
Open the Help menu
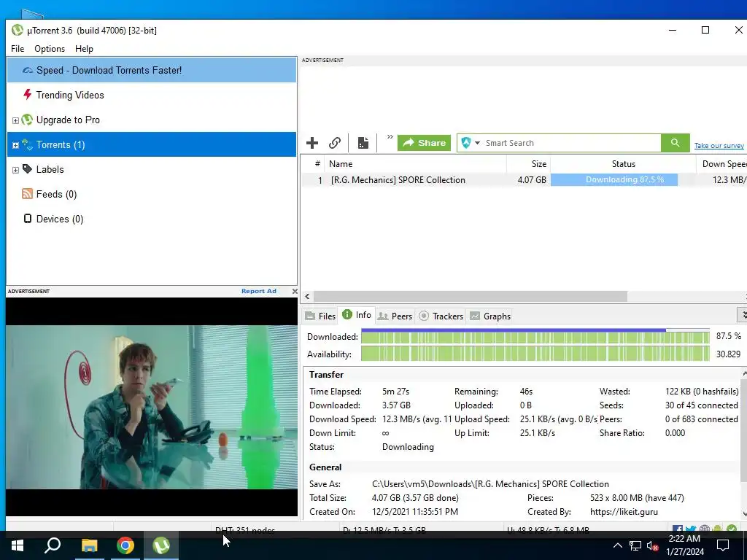click(84, 49)
